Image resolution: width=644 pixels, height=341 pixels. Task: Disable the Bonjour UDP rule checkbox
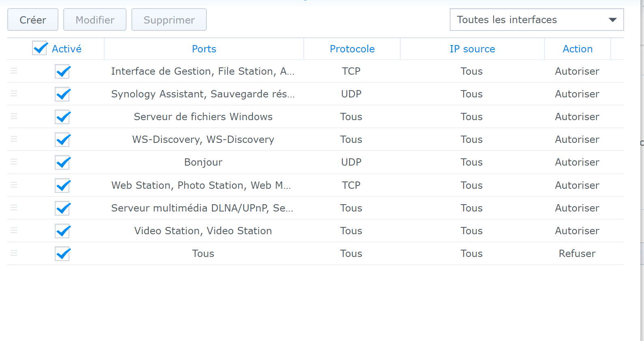pyautogui.click(x=62, y=162)
